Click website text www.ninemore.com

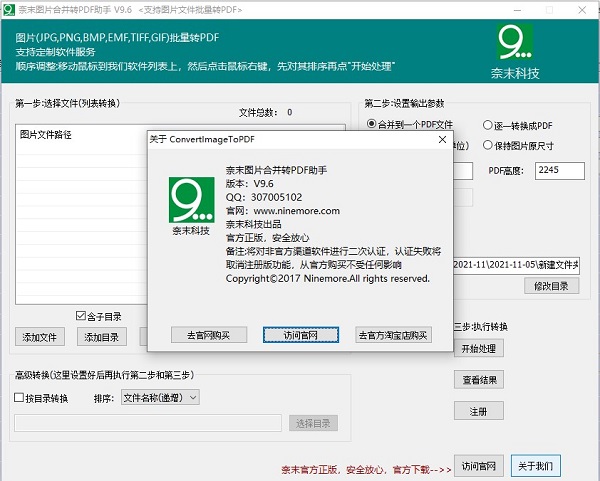[297, 211]
